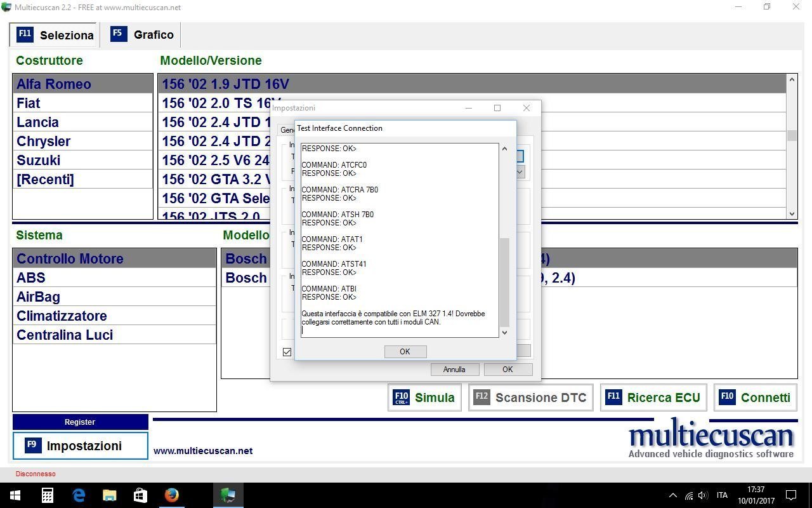Choose Chrysler as the manufacturer
The width and height of the screenshot is (812, 508).
(x=82, y=141)
